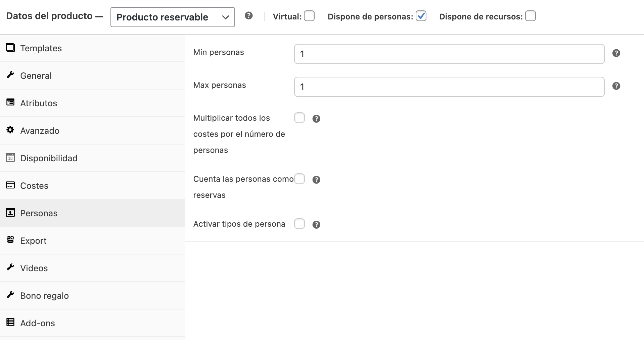Click the Min personas input field
The image size is (644, 340).
(x=449, y=54)
